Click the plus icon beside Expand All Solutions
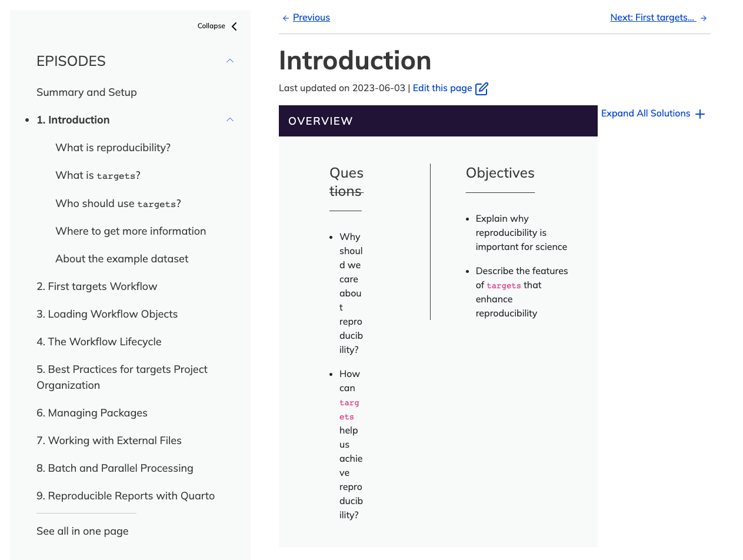 (x=700, y=114)
